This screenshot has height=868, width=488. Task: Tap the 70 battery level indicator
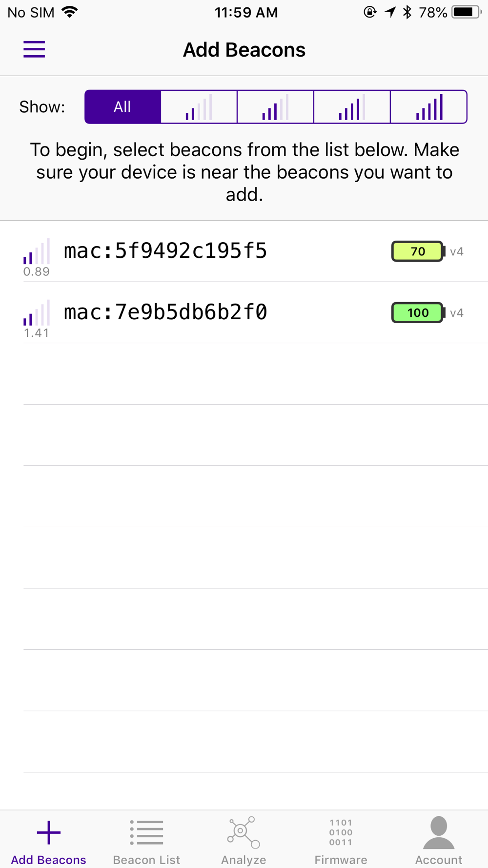point(418,251)
